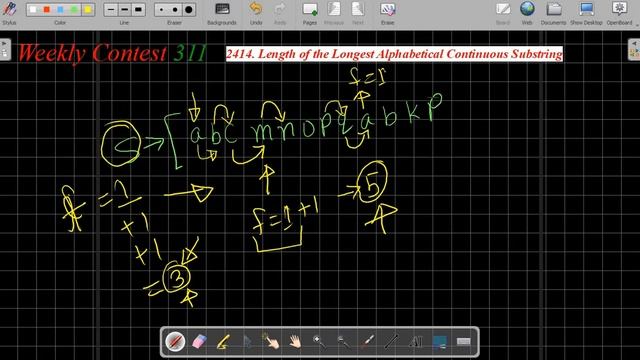Select the Write text tool

(416, 342)
